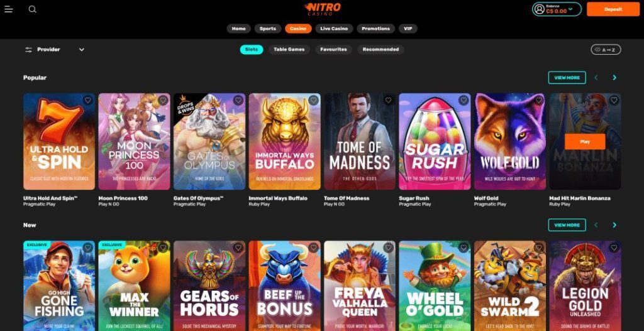Screen dimensions: 644x331
Task: Click the Nitro Casino logo
Action: [322, 9]
